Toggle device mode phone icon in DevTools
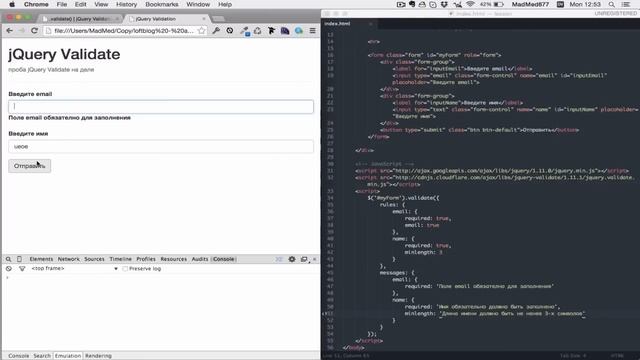This screenshot has height=360, width=640. 19,259
